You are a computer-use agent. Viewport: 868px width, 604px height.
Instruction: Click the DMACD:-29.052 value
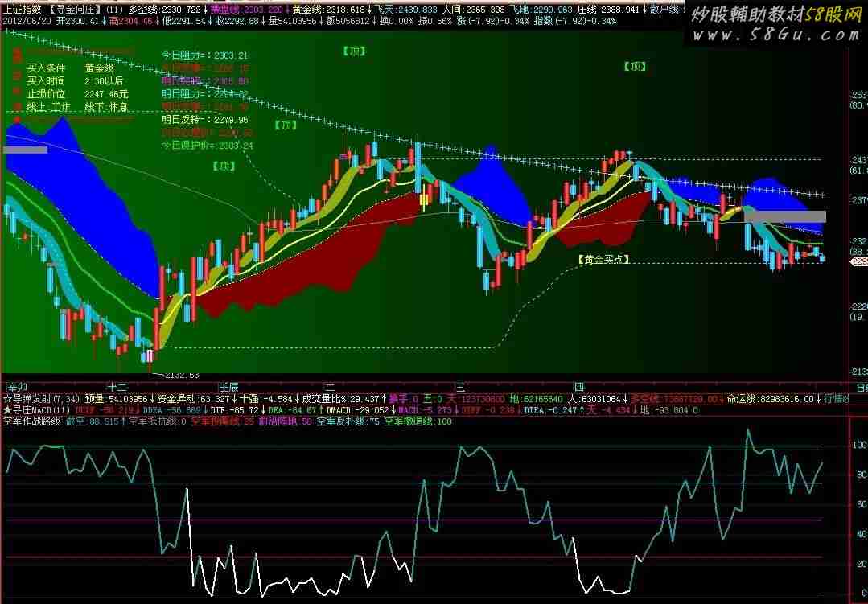point(358,410)
